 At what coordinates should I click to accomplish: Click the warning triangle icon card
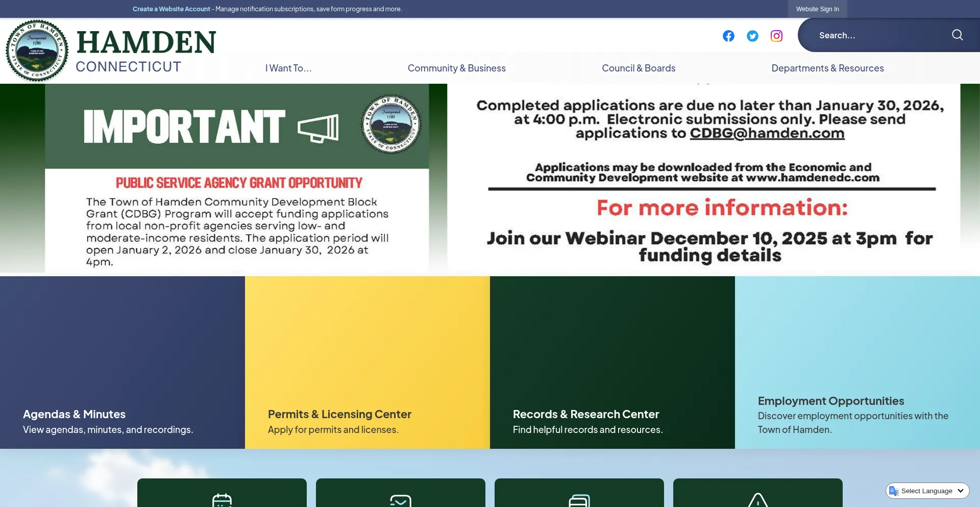point(758,493)
